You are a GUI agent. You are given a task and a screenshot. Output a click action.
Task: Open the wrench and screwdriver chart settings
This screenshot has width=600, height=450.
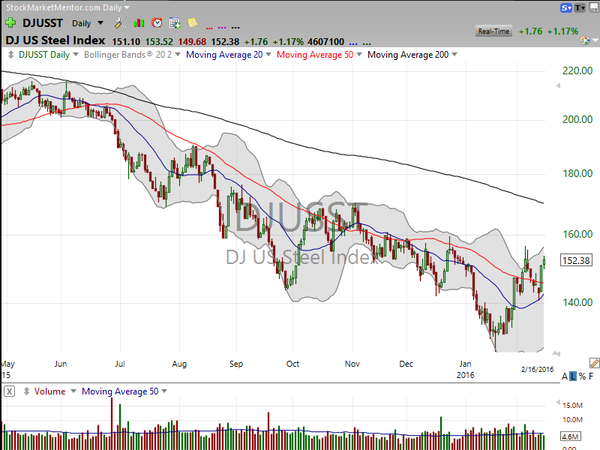tap(120, 23)
